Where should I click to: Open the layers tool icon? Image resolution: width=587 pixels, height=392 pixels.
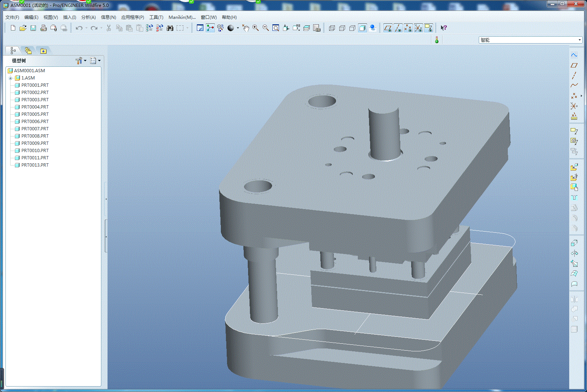coord(307,28)
